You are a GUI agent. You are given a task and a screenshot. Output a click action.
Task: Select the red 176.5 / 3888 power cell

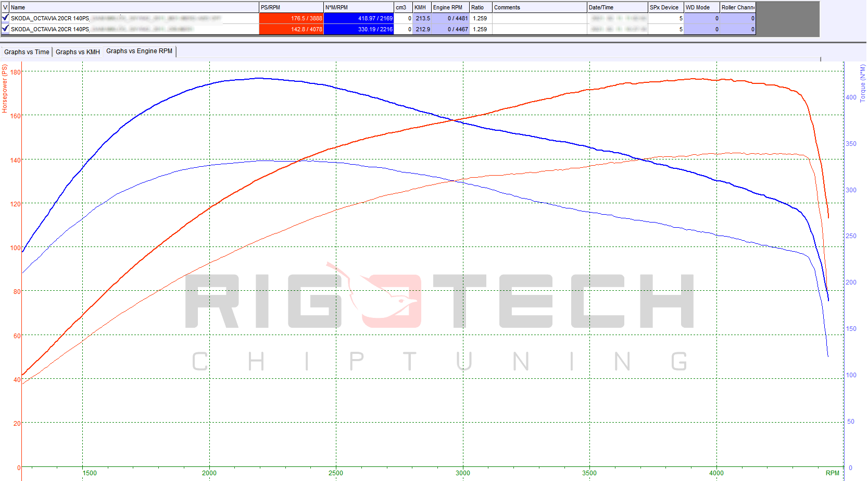291,18
